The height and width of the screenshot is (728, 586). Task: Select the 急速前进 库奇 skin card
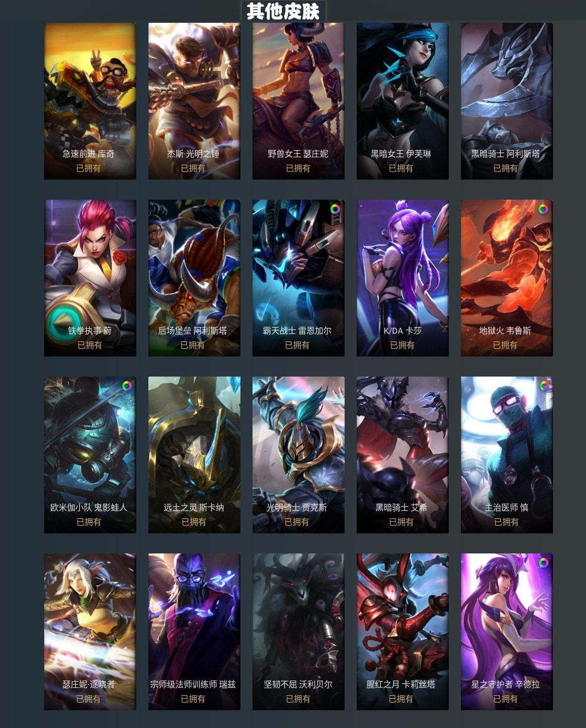[90, 101]
